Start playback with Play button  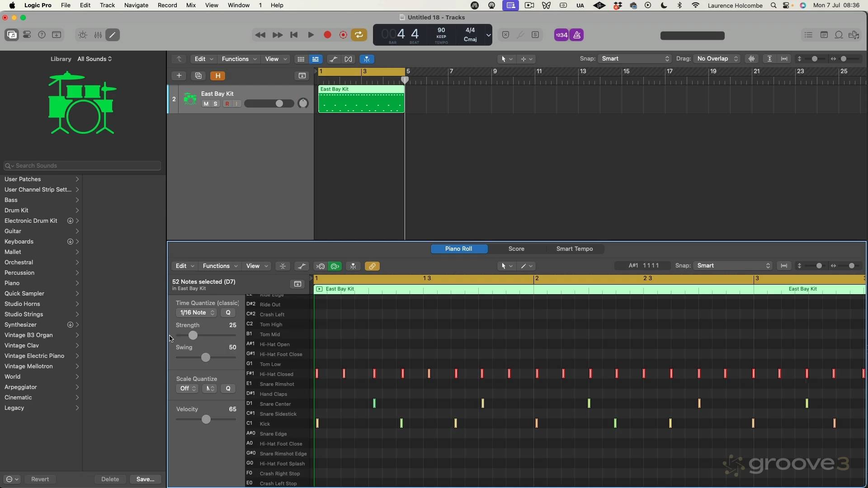tap(311, 35)
